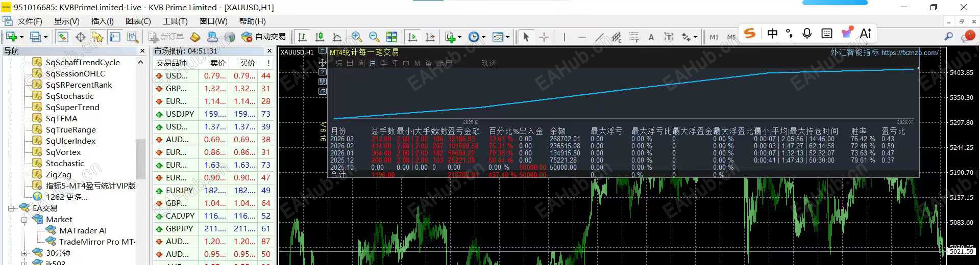Toggle the Terminal panel icon

(115, 37)
